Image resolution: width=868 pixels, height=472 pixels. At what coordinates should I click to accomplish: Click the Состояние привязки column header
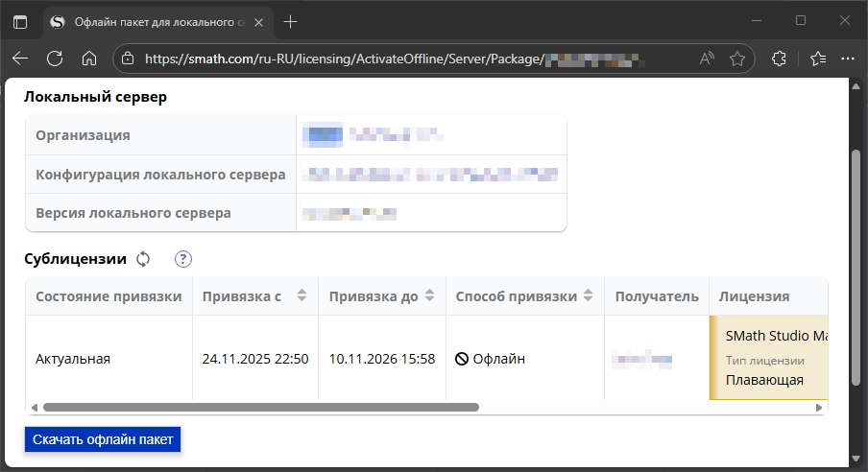108,296
